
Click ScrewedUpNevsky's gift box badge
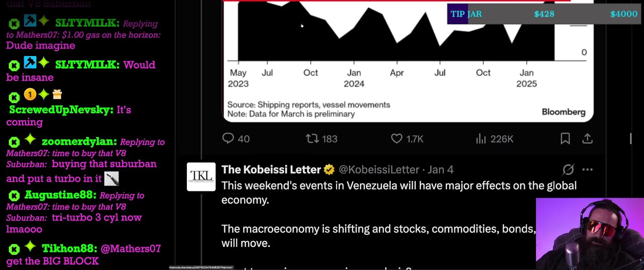click(x=57, y=94)
